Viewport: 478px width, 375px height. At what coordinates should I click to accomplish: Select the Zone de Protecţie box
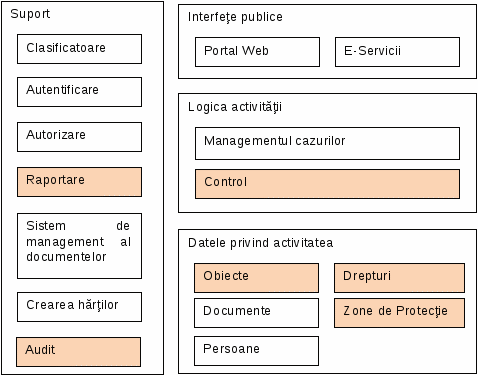click(x=399, y=313)
